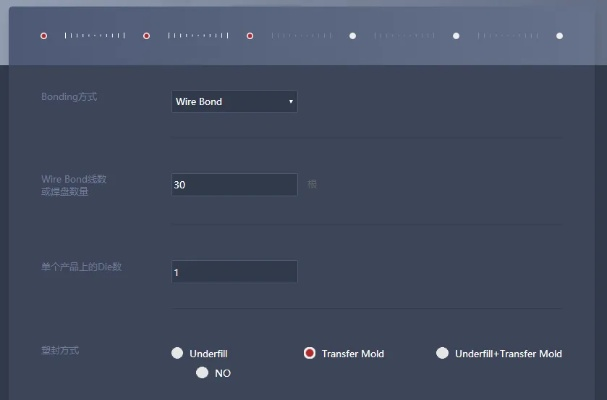Click the unit text beside the 30 field
The height and width of the screenshot is (400, 607).
[x=312, y=184]
